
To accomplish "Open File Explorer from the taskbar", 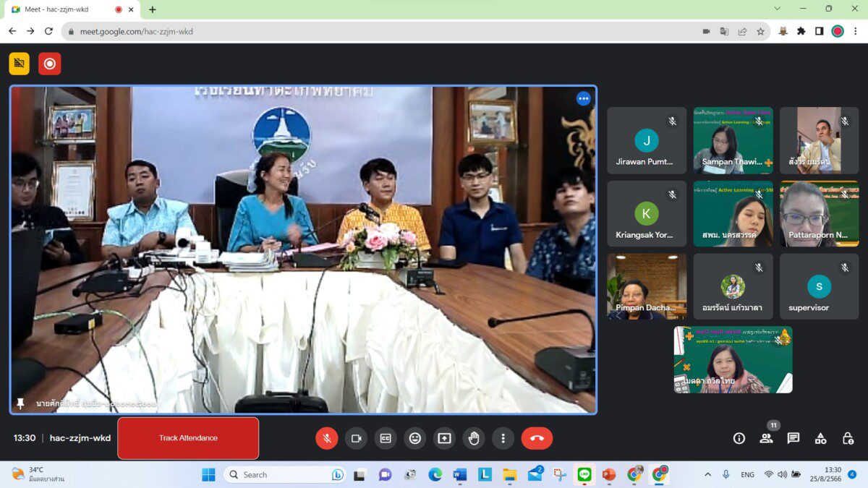I will (509, 474).
